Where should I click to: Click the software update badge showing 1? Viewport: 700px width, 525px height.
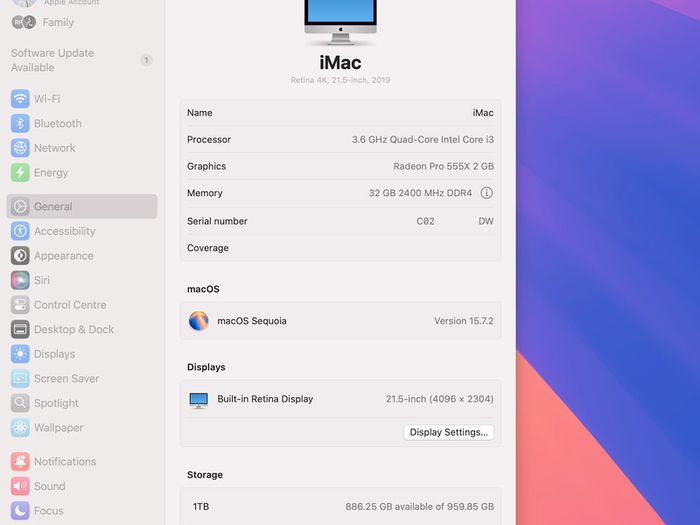(x=146, y=60)
